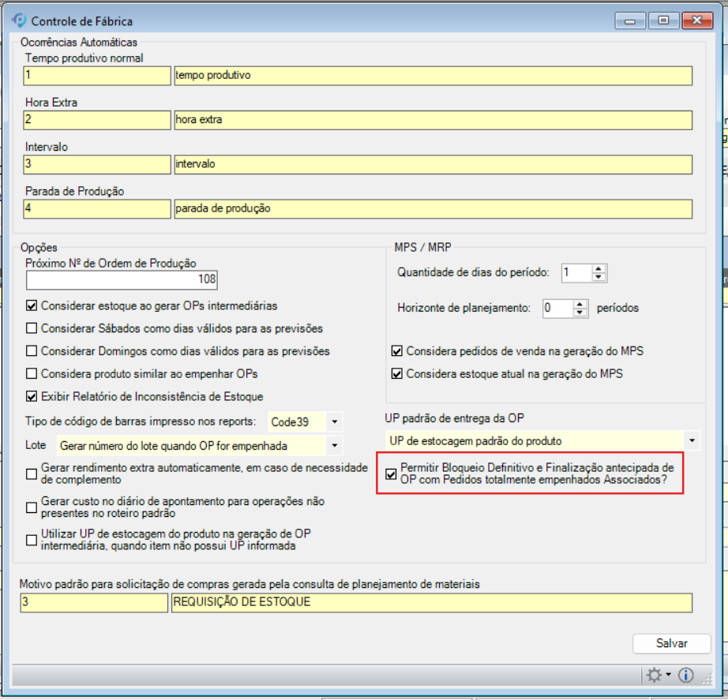
Task: Increase Quantidade de dias do período
Action: point(599,269)
